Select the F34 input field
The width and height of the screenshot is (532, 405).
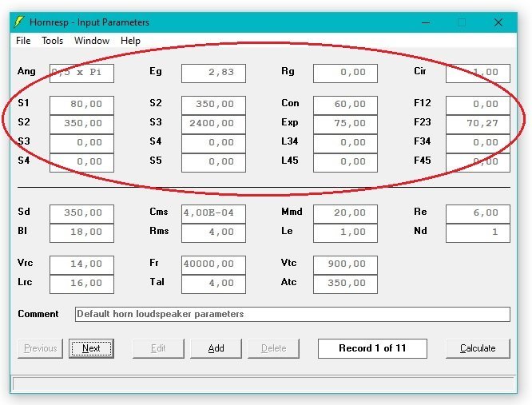point(478,144)
